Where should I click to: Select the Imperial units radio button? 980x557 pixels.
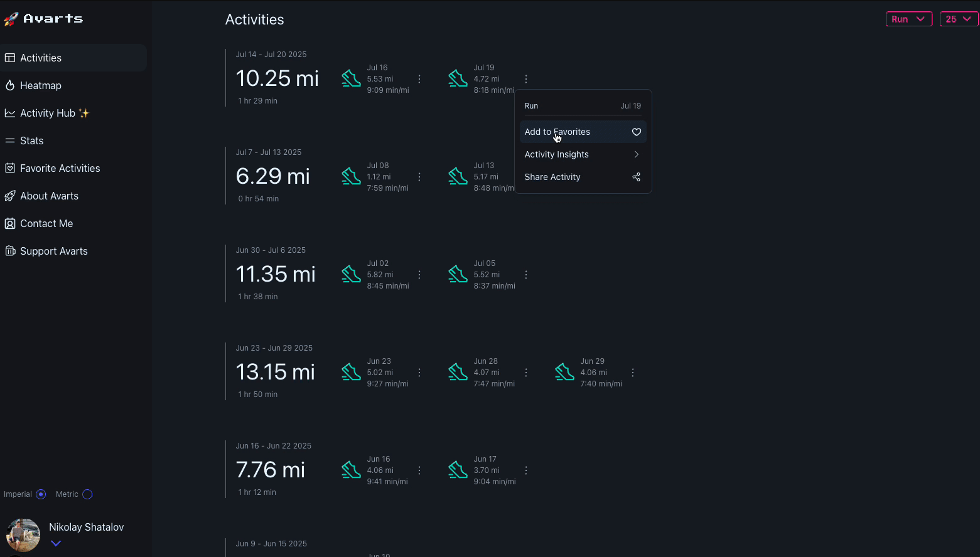click(41, 494)
